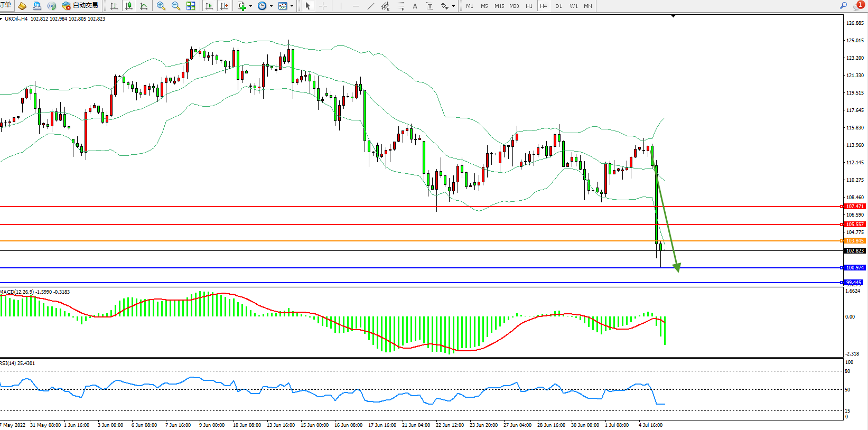The width and height of the screenshot is (868, 430).
Task: Select the horizontal line drawing tool
Action: coord(356,6)
